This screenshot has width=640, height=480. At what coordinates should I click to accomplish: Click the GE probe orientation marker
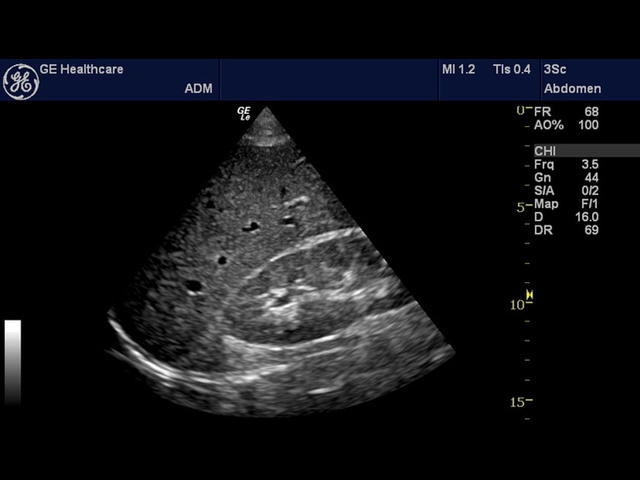(x=244, y=114)
